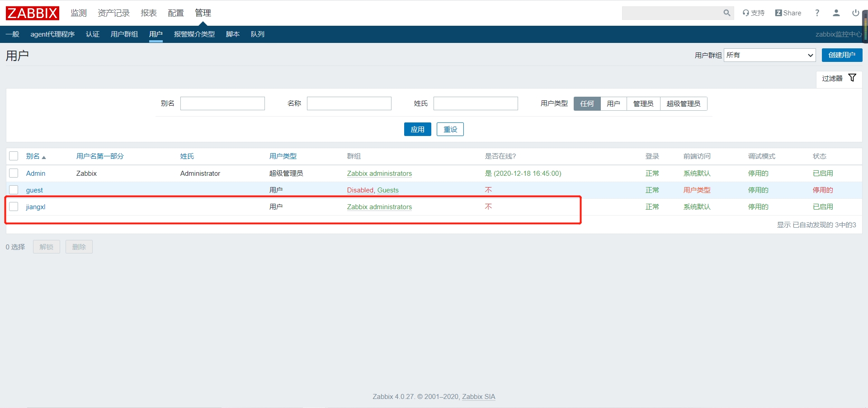Click the 应用 filter button
Image resolution: width=868 pixels, height=408 pixels.
(x=418, y=129)
